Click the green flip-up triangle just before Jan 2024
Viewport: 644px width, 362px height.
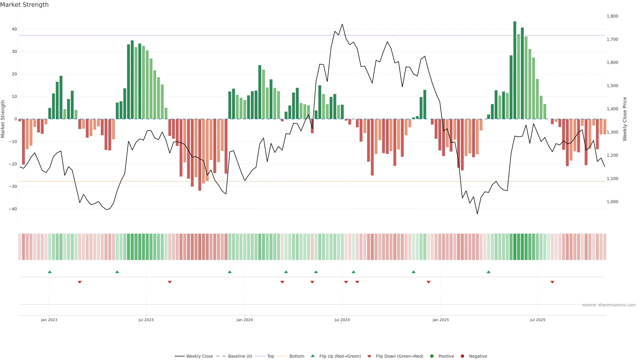click(x=230, y=272)
